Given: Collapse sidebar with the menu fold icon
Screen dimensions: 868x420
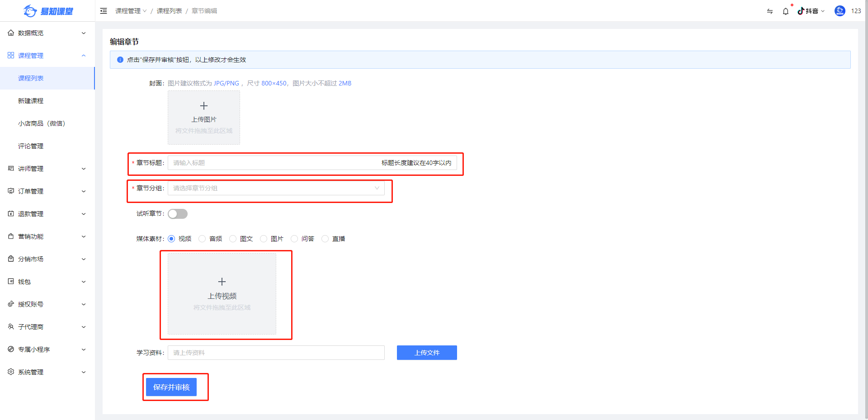Looking at the screenshot, I should (104, 11).
